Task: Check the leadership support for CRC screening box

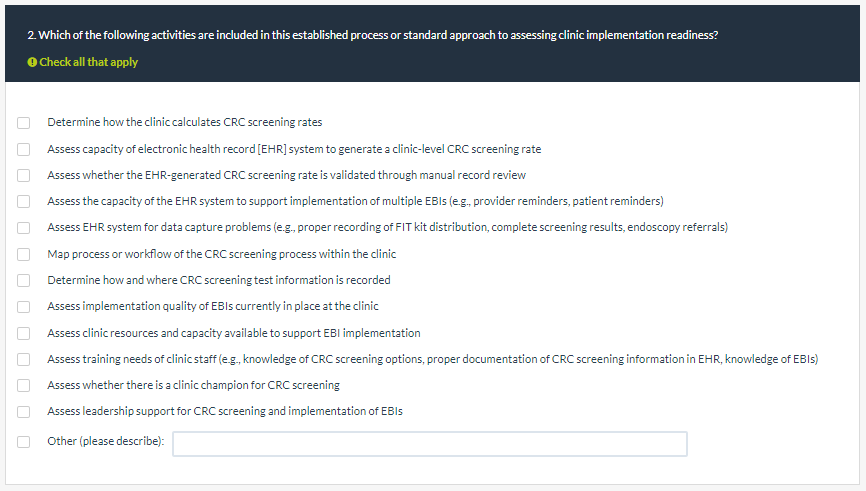Action: point(23,412)
